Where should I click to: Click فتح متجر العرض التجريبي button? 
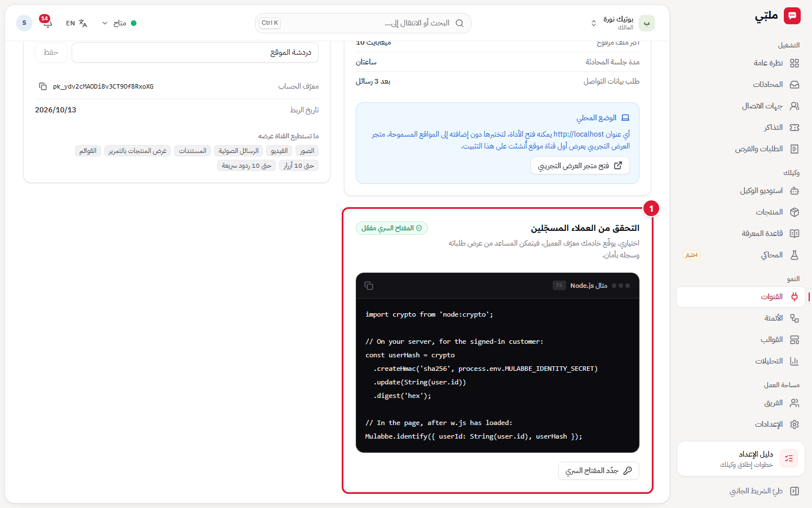point(580,166)
